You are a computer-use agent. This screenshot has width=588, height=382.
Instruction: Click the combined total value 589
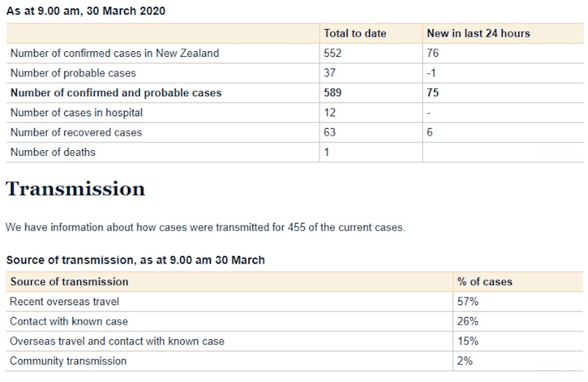point(333,93)
